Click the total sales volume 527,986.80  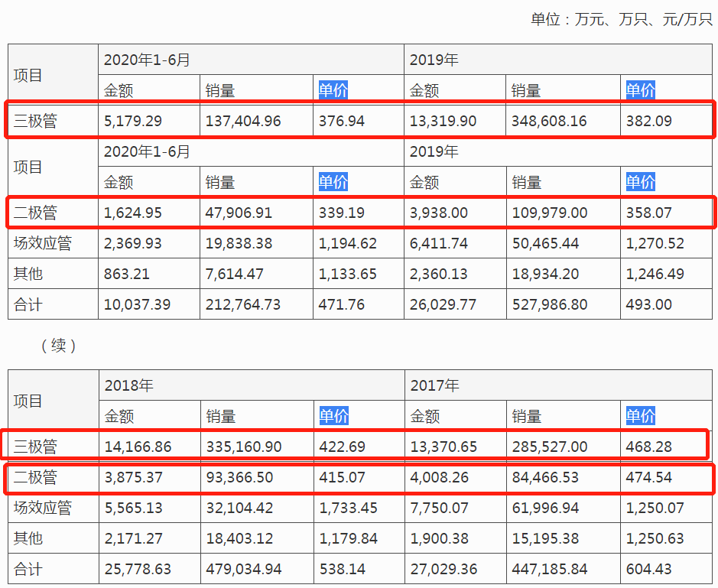pos(549,304)
